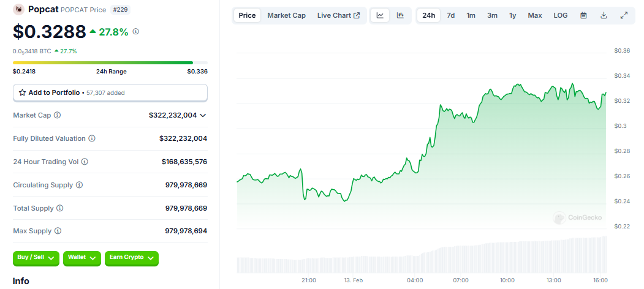644x289 pixels.
Task: Switch to Market Cap chart tab
Action: pos(286,15)
